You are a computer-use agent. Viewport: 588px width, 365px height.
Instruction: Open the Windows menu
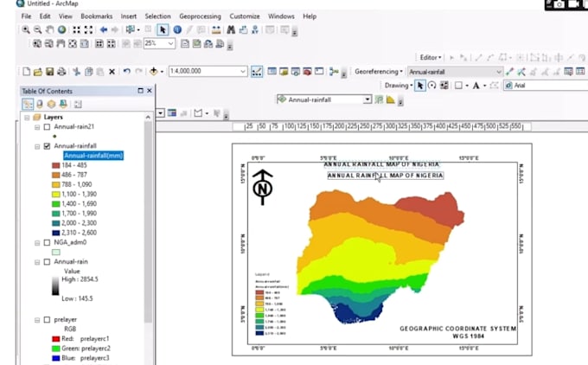coord(281,16)
